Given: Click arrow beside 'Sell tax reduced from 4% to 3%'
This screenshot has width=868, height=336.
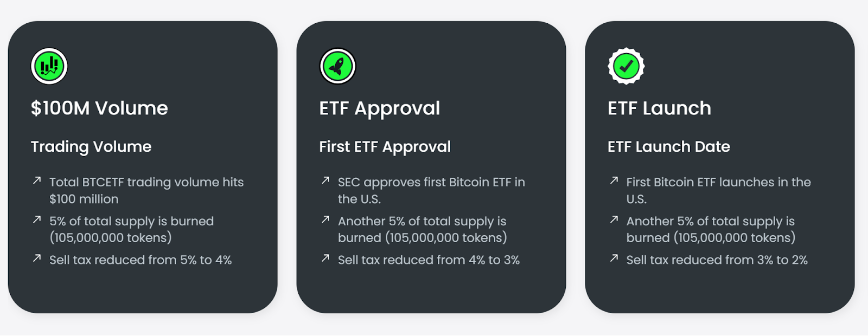Looking at the screenshot, I should pyautogui.click(x=325, y=259).
